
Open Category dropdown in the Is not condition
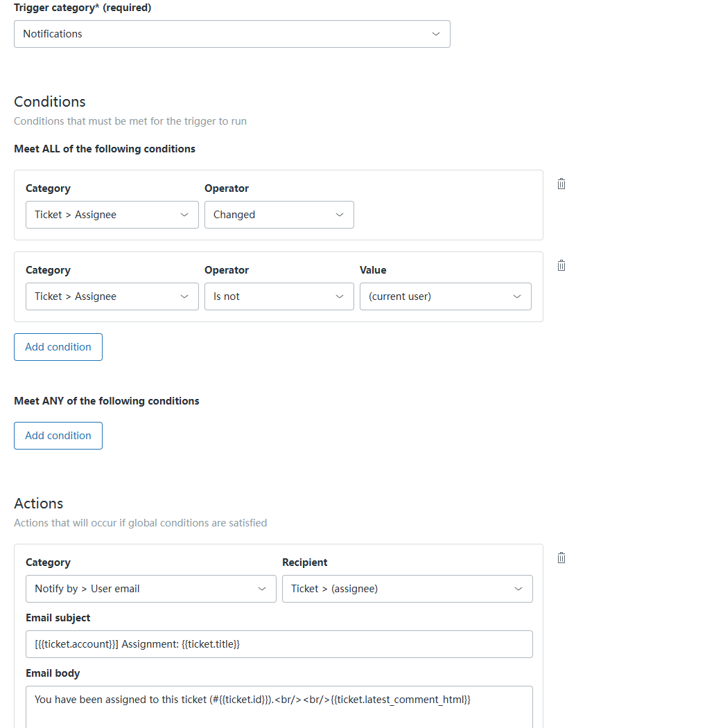tap(112, 296)
